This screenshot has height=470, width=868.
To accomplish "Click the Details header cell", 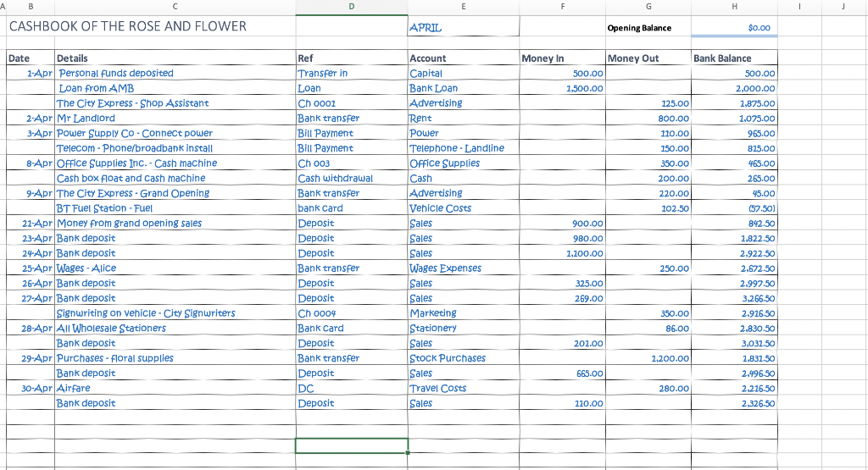I will [175, 58].
